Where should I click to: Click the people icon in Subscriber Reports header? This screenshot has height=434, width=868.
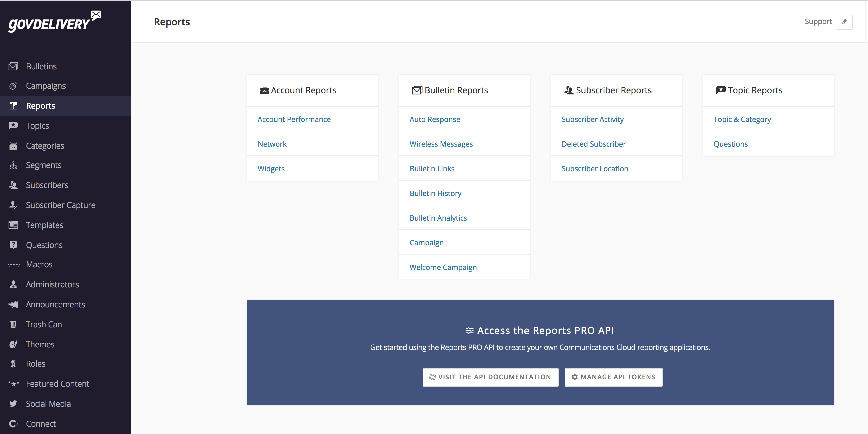click(569, 90)
